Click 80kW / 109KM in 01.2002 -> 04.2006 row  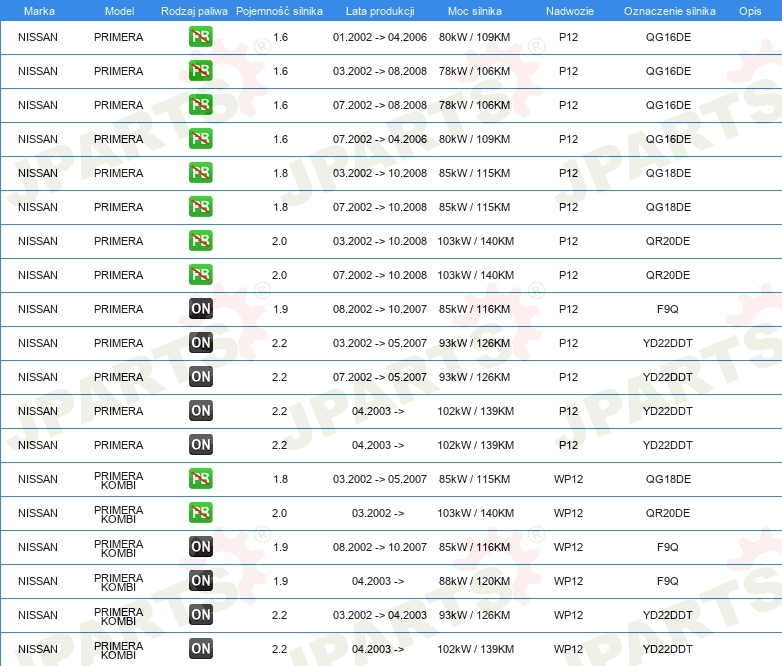475,37
